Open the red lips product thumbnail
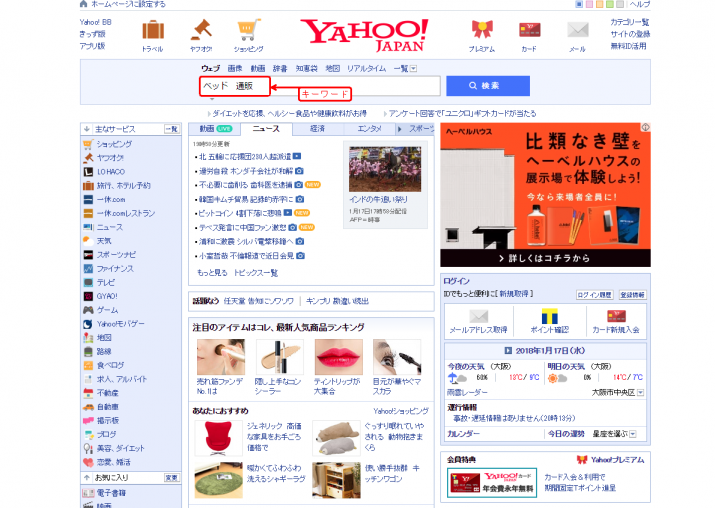 coord(338,357)
